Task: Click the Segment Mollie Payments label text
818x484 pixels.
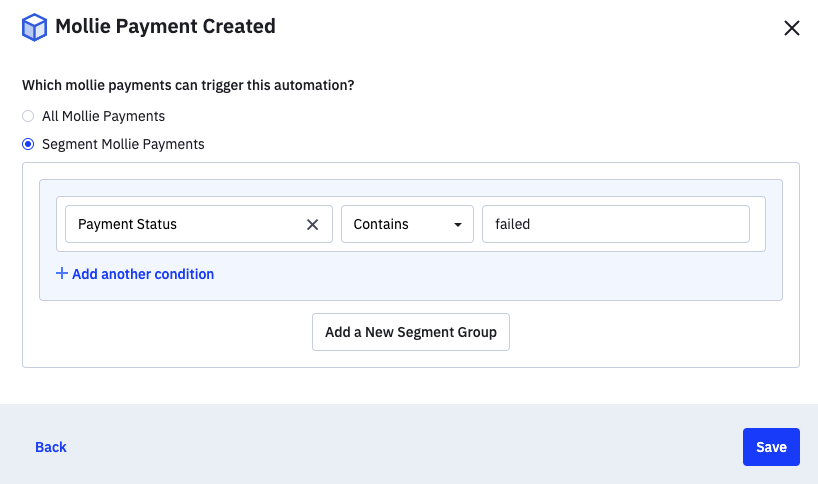Action: [123, 144]
